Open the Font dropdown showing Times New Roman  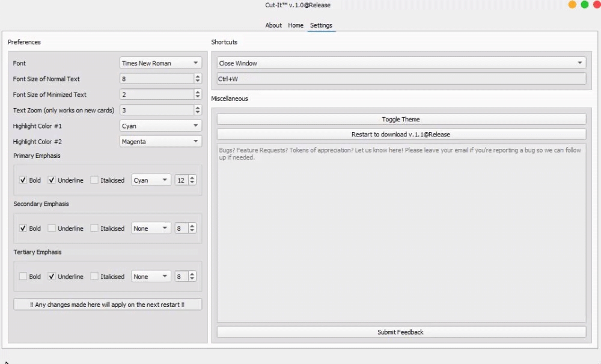[x=160, y=63]
